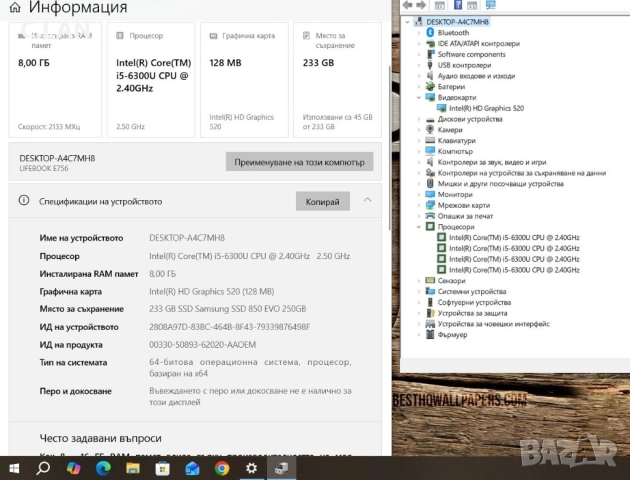Select Intel(R) HD Graphics 520 device
Screen dimensions: 630x480
(x=486, y=108)
